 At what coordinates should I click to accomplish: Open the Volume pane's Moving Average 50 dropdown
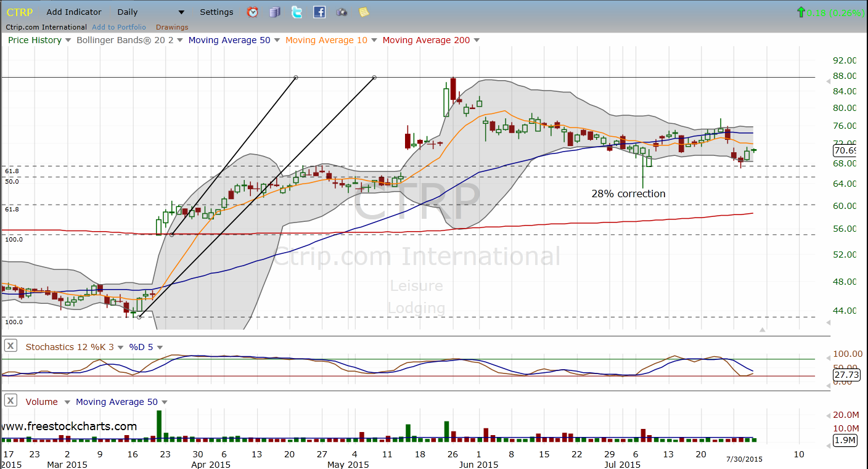pyautogui.click(x=164, y=402)
